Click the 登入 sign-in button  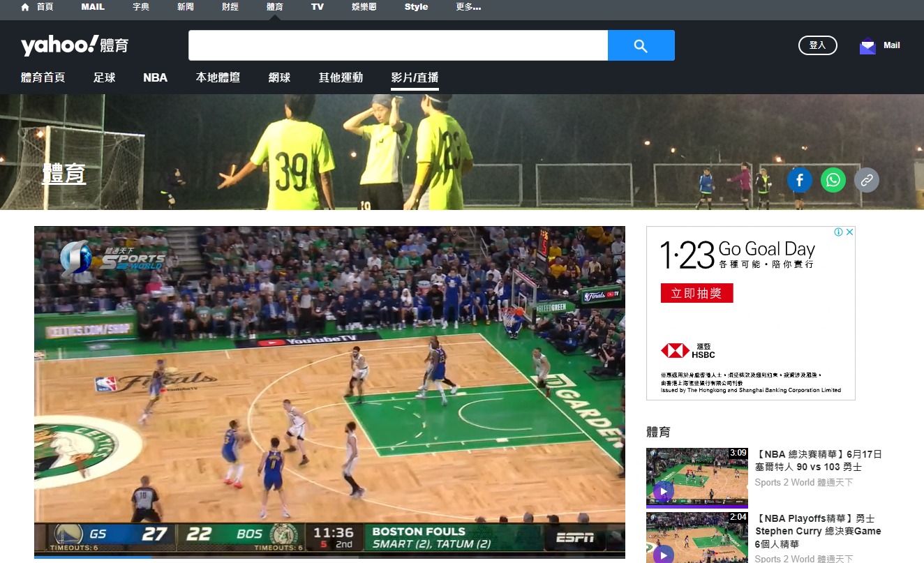click(817, 45)
